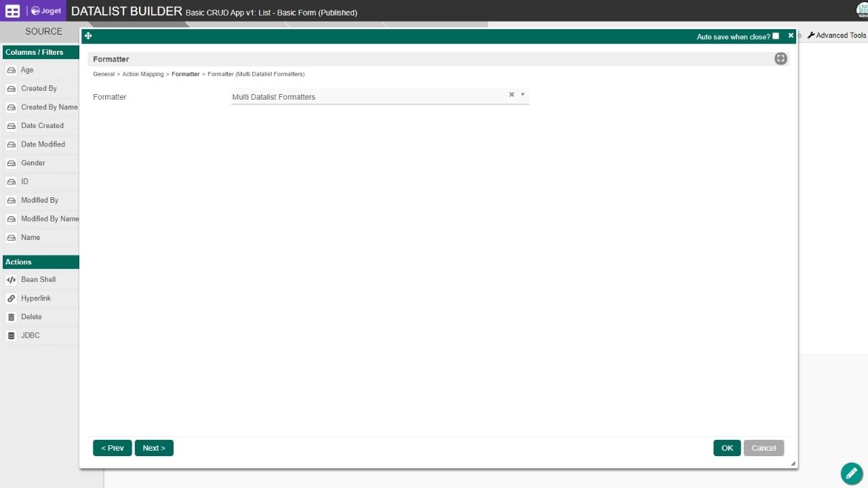Go to Action Mapping breadcrumb step
The image size is (868, 488).
(142, 74)
